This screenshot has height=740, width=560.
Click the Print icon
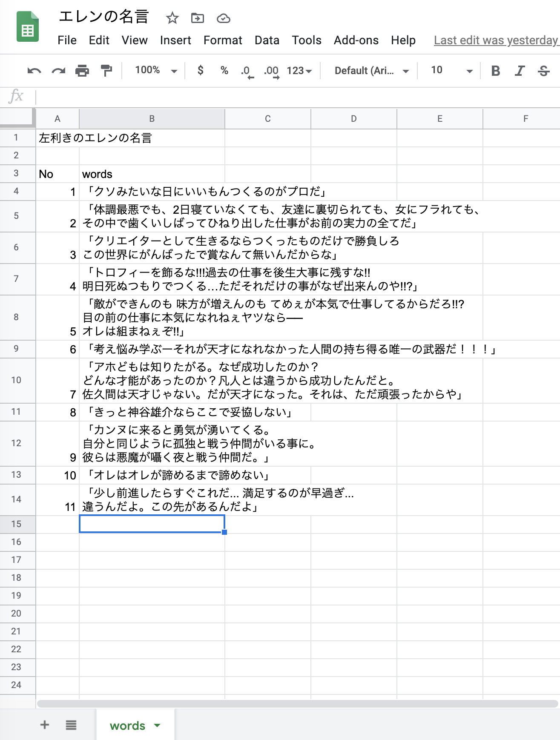82,71
